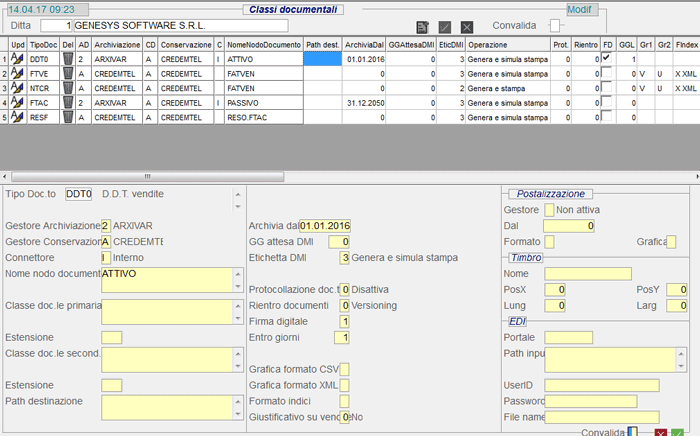Click down arrow of Nome nodo documento field
The height and width of the screenshot is (436, 700).
coord(238,286)
